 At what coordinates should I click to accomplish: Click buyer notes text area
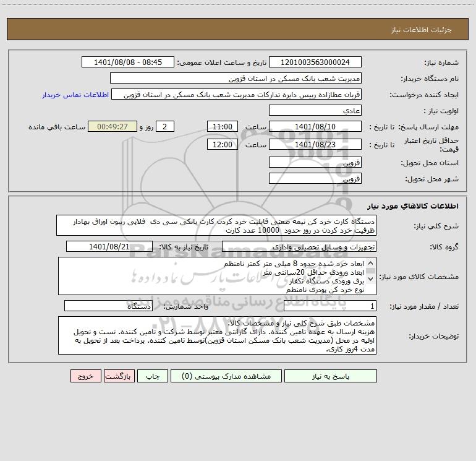tap(217, 335)
